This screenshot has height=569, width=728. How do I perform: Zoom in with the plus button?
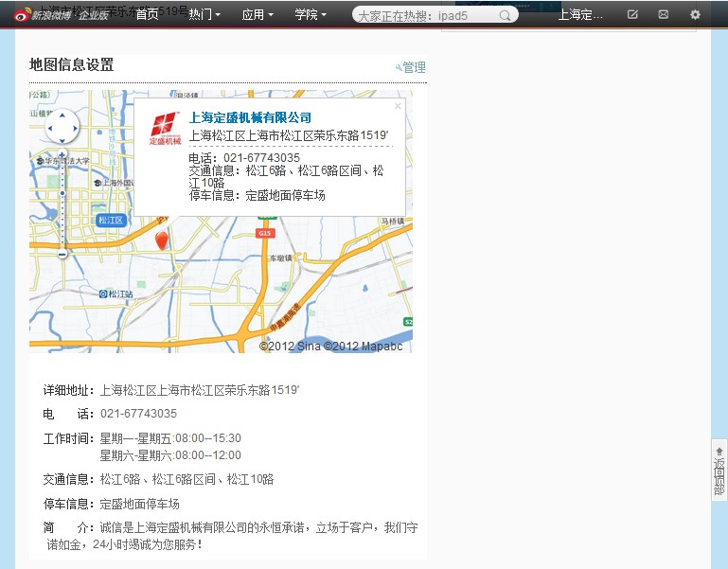tap(62, 154)
